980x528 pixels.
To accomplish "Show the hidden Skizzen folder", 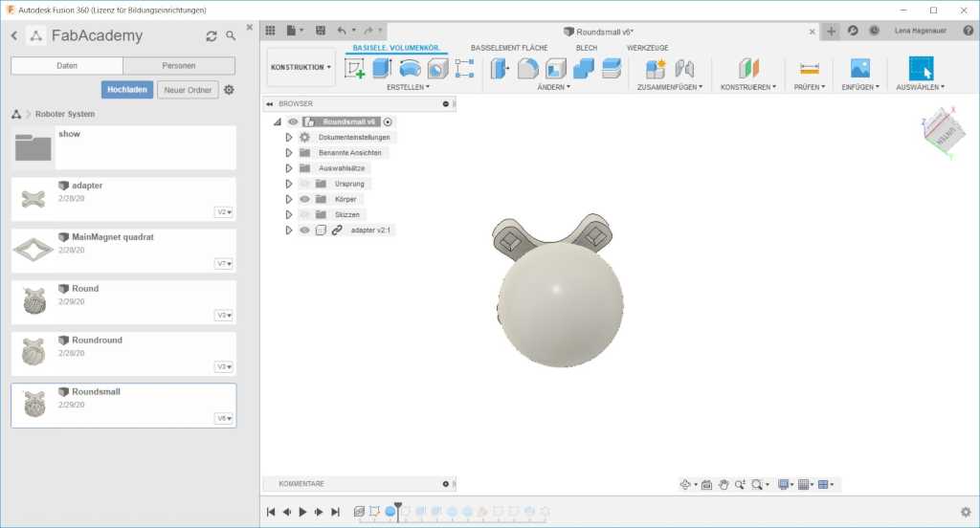I will pos(305,214).
